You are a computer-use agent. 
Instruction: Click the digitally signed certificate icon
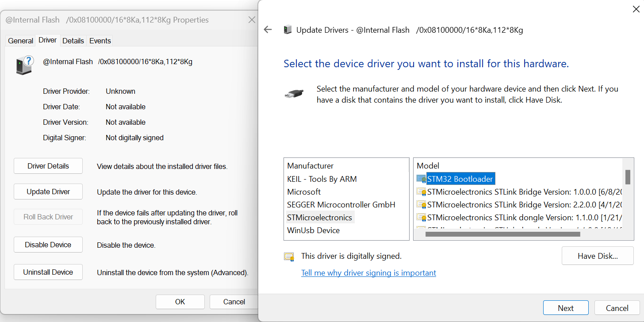point(289,257)
